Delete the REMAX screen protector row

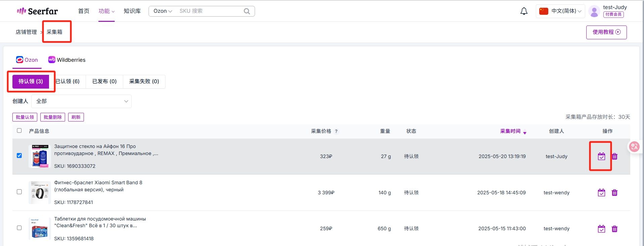coord(614,156)
